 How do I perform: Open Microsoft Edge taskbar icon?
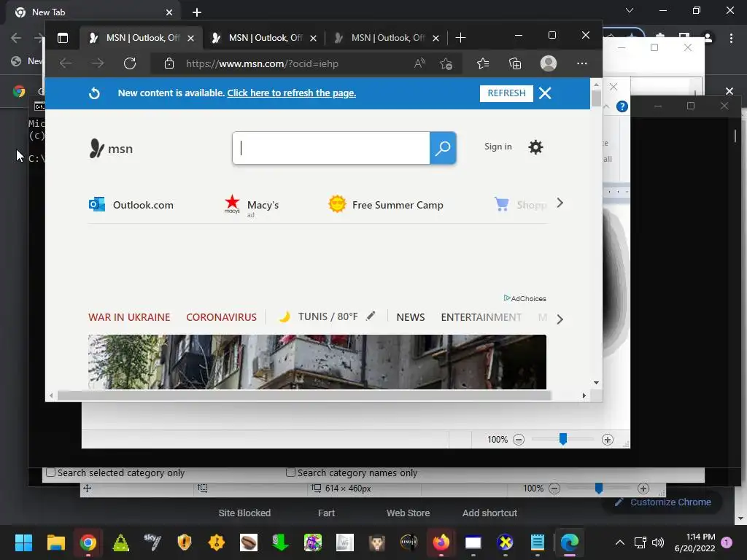pos(569,542)
